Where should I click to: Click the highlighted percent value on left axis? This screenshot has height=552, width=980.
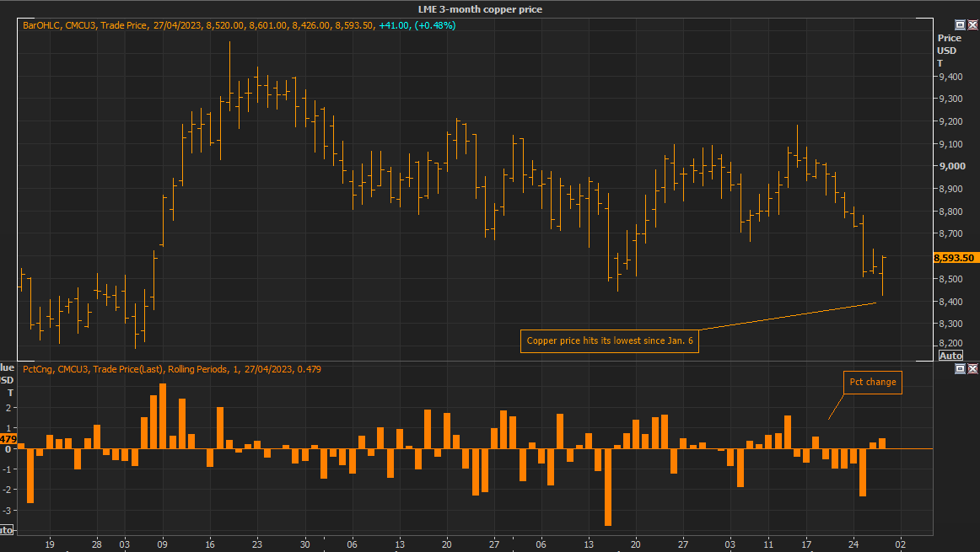pyautogui.click(x=8, y=439)
